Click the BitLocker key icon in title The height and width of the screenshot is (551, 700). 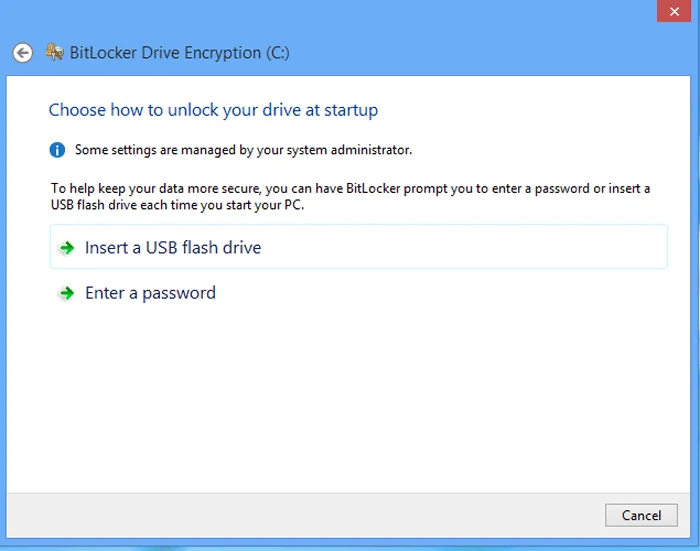click(x=54, y=52)
